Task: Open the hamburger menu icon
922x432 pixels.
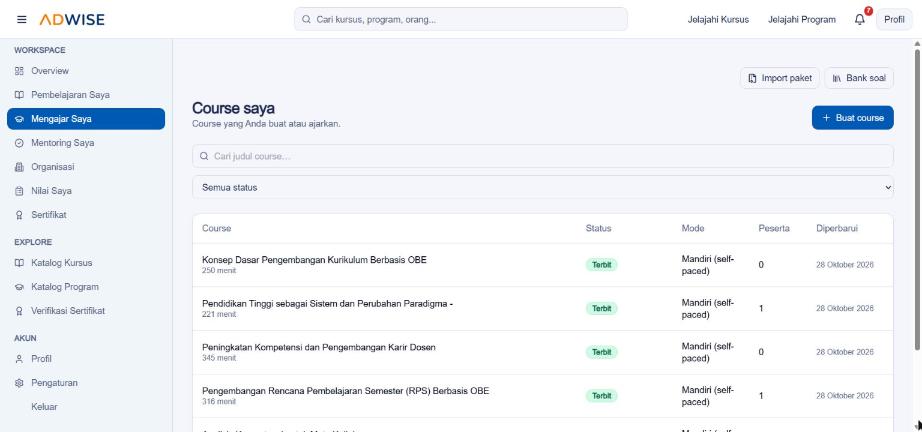Action: (x=22, y=19)
